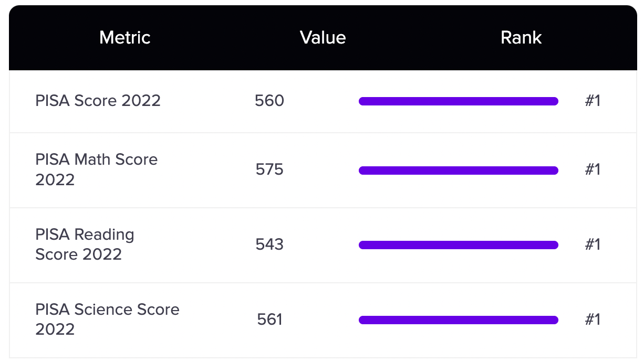
Task: Select the PISA Math Score 2022 label
Action: point(97,169)
